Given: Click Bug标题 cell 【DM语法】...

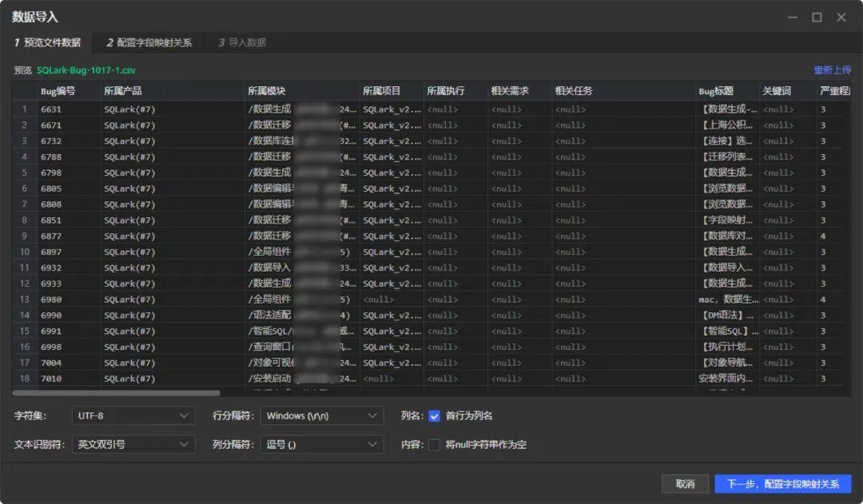Looking at the screenshot, I should [728, 315].
